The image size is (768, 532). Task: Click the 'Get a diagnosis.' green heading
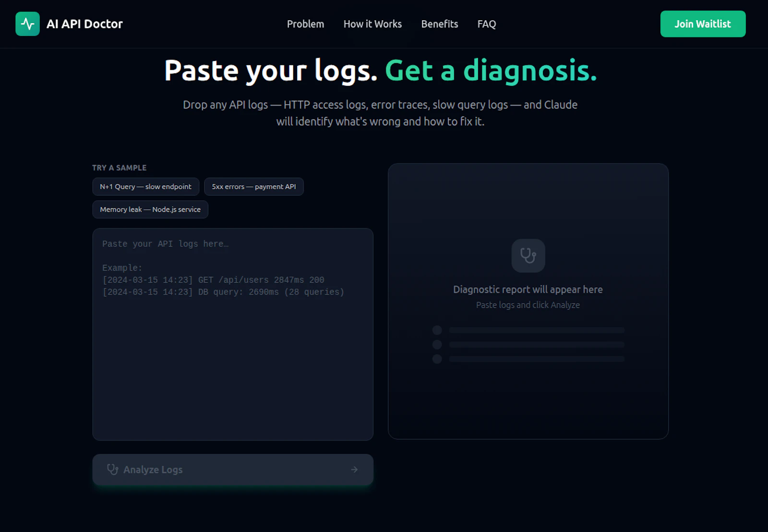tap(491, 71)
